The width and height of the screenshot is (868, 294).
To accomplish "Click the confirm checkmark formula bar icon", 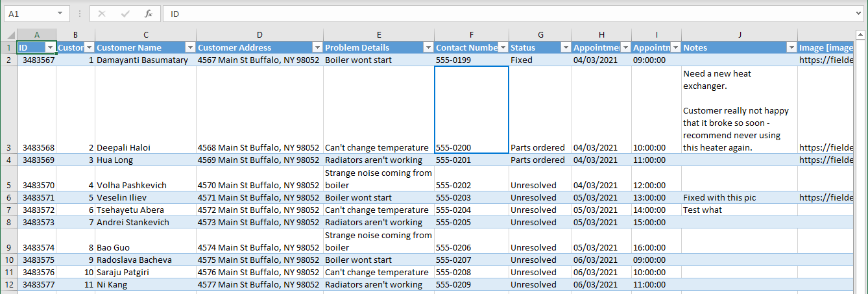I will (126, 14).
